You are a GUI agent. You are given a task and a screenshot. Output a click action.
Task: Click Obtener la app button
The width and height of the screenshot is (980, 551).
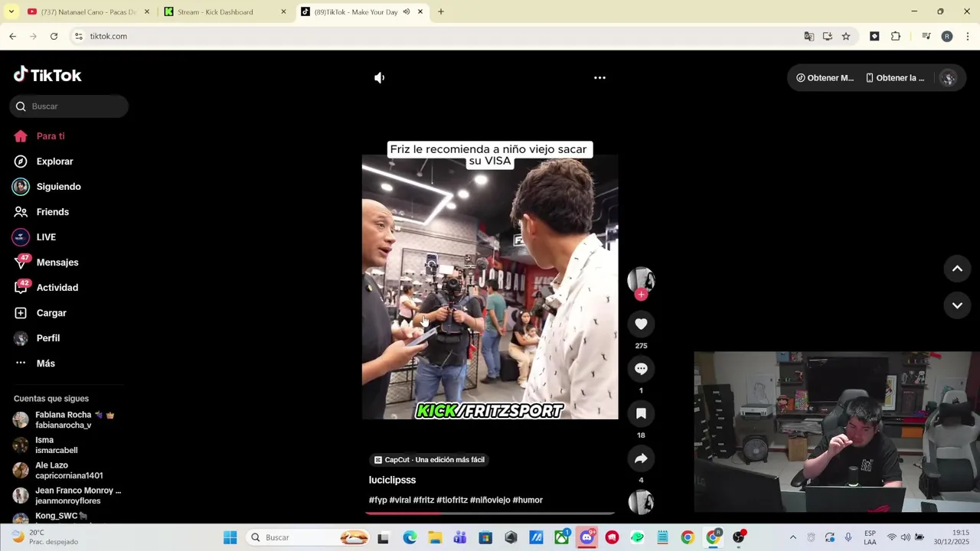(x=895, y=78)
